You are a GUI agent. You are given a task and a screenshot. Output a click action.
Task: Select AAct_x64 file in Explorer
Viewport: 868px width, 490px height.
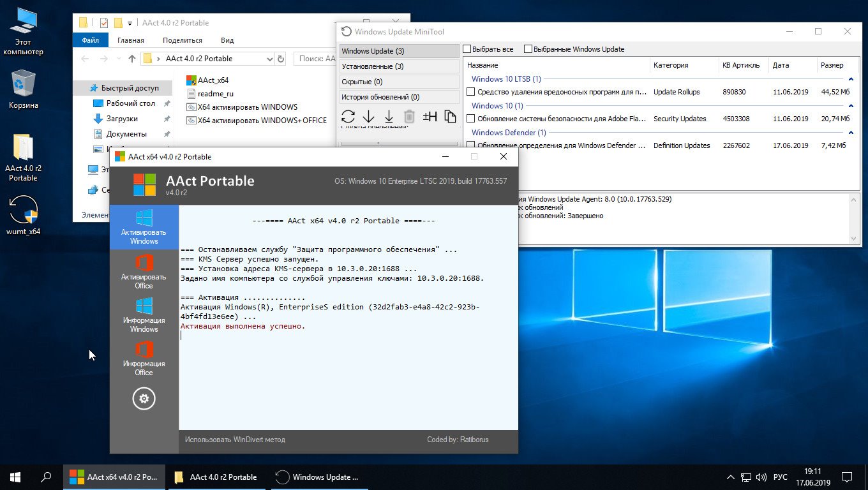tap(207, 80)
